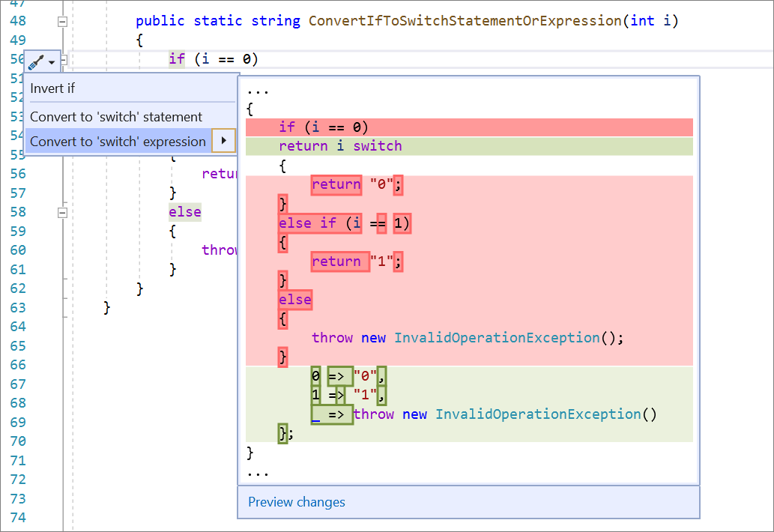Click the red 'return "0"' removed code box
The height and width of the screenshot is (532, 774).
(336, 184)
